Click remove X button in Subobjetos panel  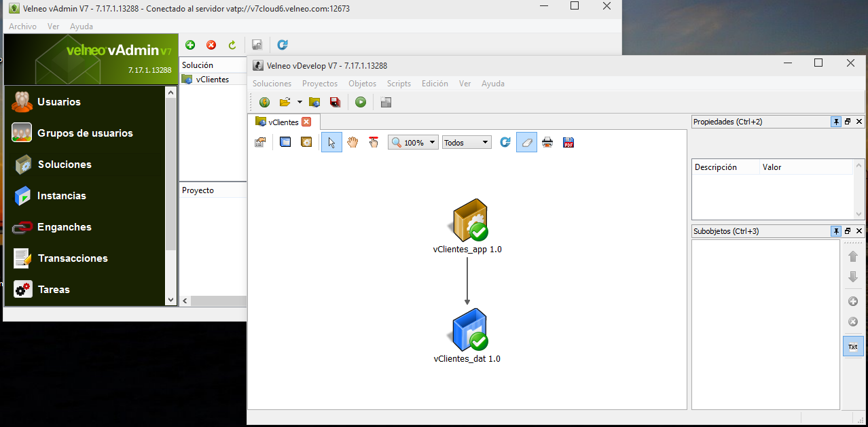pyautogui.click(x=853, y=322)
